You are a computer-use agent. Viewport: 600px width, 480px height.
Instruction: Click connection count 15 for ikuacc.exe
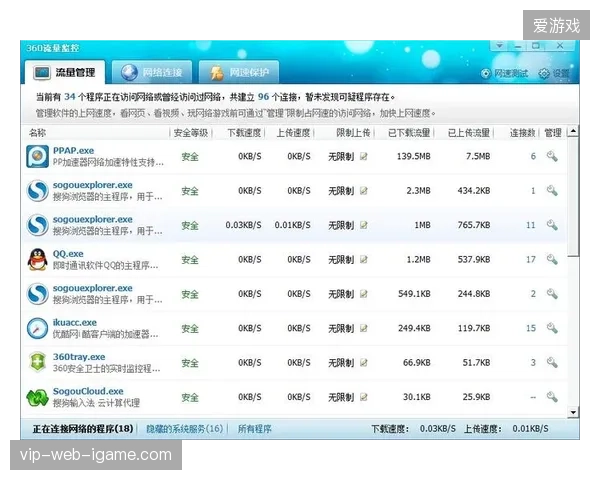pos(530,328)
